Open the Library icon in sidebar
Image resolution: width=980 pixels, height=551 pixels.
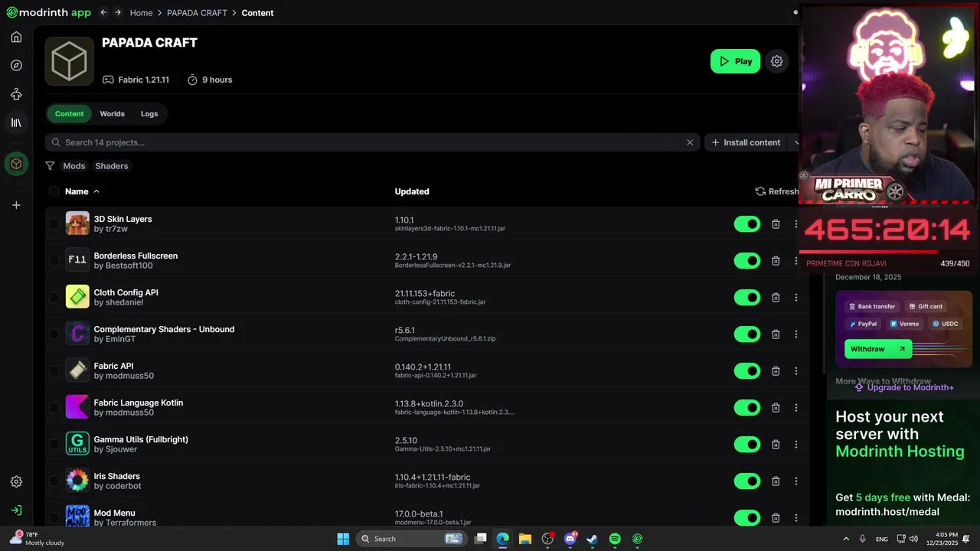16,122
